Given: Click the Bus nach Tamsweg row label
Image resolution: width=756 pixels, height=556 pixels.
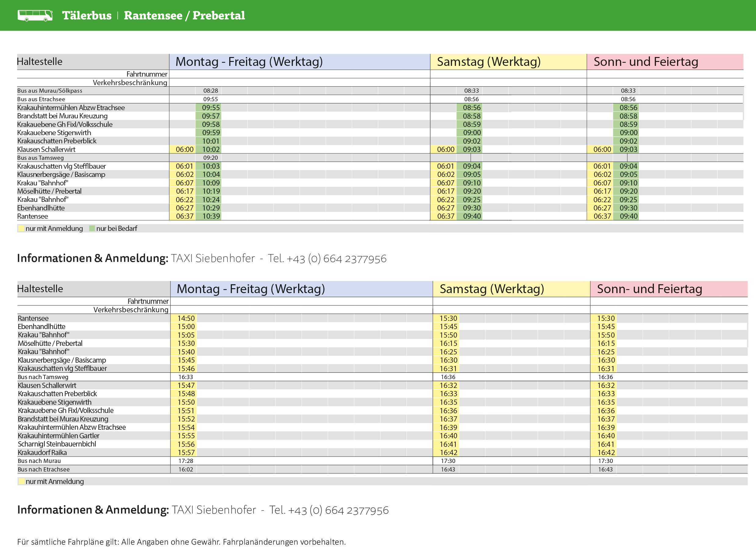Looking at the screenshot, I should coord(43,377).
